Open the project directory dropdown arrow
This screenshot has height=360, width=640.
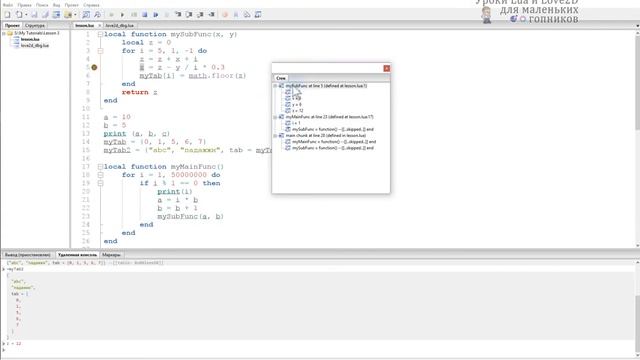click(75, 15)
